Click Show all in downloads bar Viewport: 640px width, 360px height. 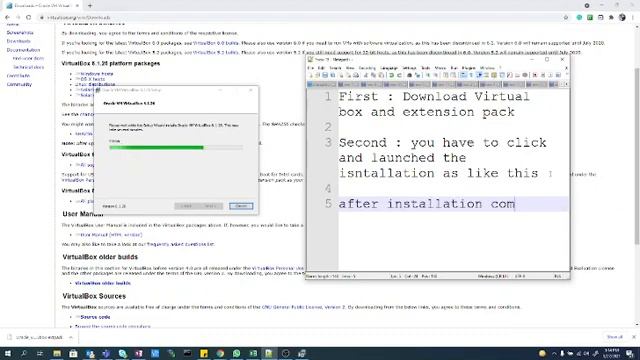click(615, 337)
